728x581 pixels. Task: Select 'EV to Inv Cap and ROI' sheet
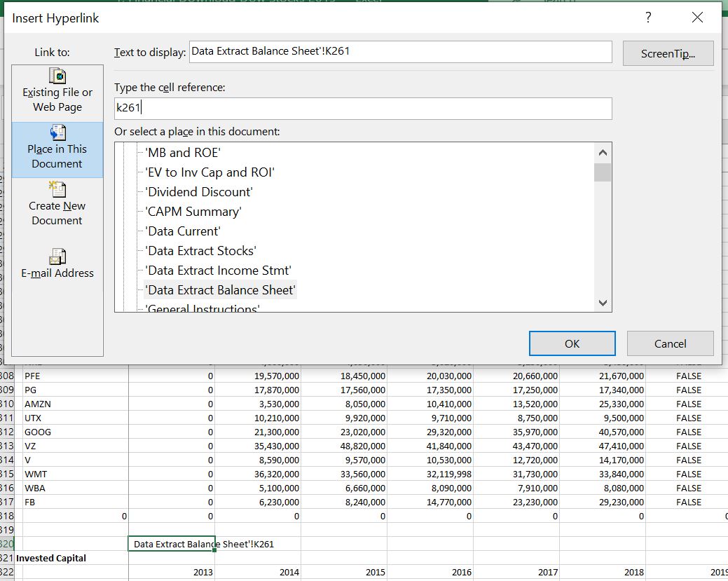pos(210,172)
